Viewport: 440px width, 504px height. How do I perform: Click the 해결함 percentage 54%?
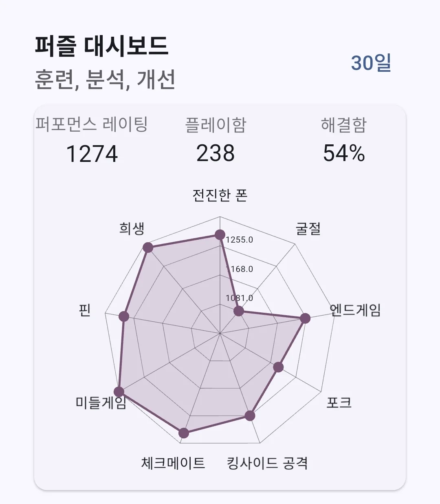pos(344,154)
